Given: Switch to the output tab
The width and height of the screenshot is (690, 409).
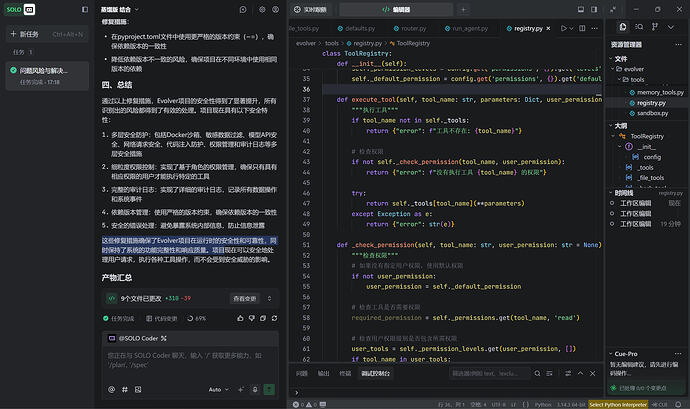Looking at the screenshot, I should click(x=323, y=373).
